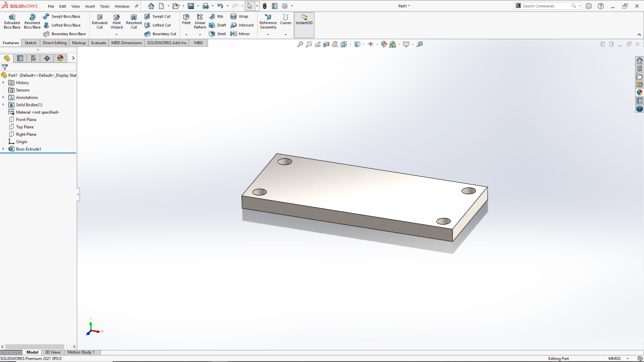Switch to the ConfigurationManager tab
Image resolution: width=644 pixels, height=362 pixels.
click(x=33, y=58)
